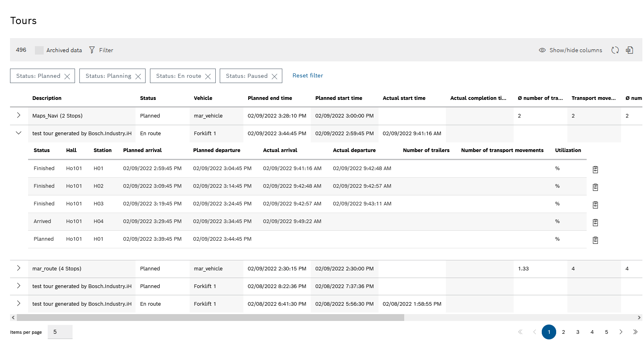Open clipboard details for Planned H01 stop
The width and height of the screenshot is (644, 341).
595,240
